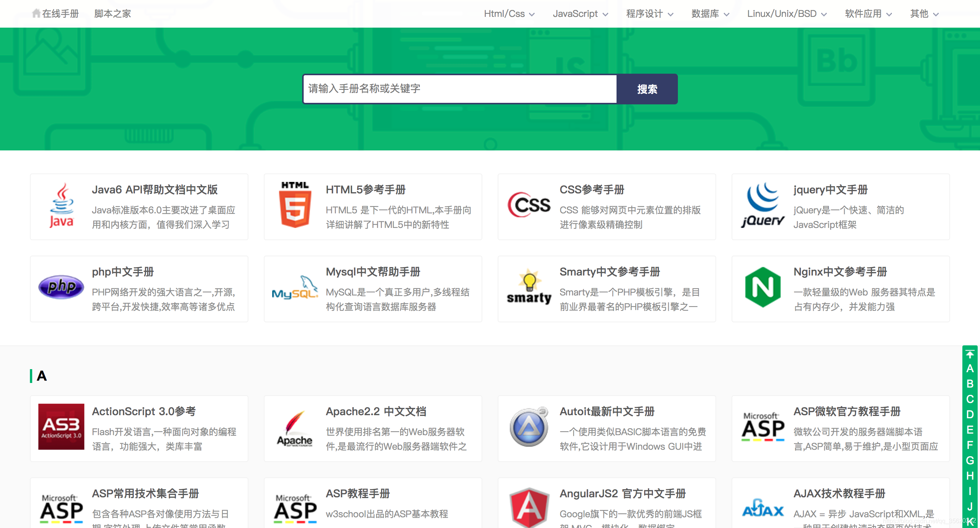Open php中文手册 title link
980x528 pixels.
tap(123, 272)
